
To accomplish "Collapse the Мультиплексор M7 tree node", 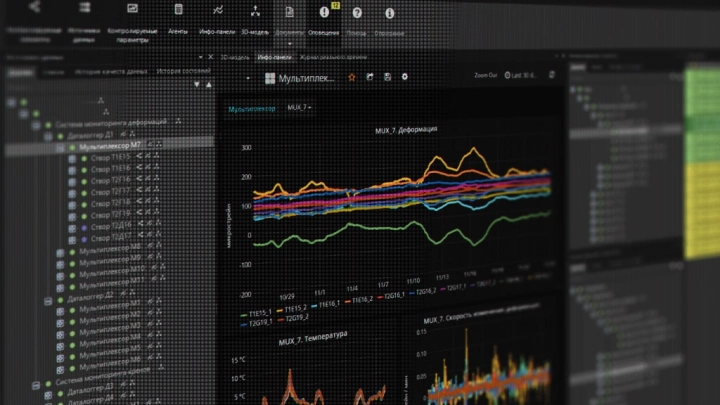I will 59,146.
